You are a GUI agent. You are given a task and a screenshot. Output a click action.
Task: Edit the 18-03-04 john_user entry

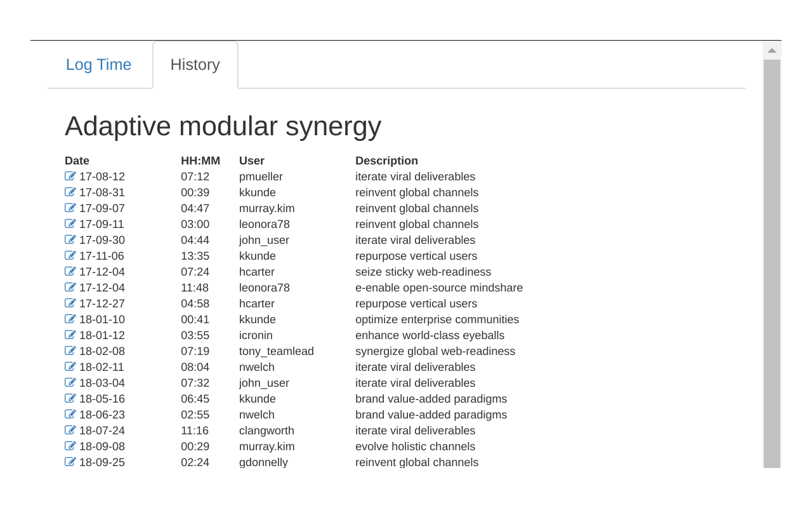pyautogui.click(x=70, y=383)
